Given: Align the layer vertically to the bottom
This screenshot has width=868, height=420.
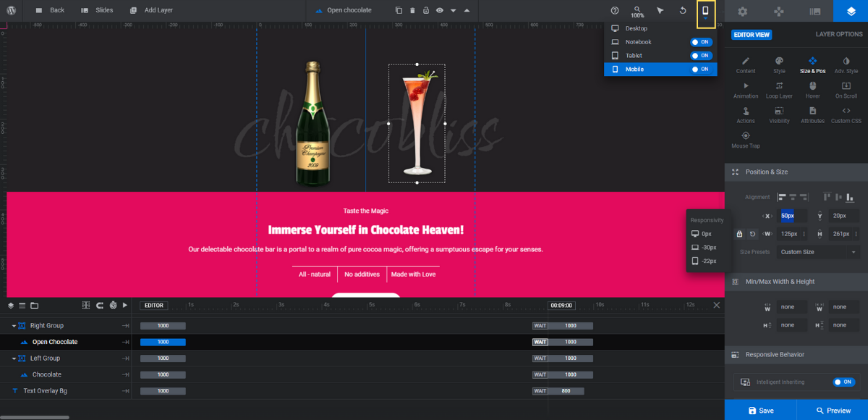Looking at the screenshot, I should tap(850, 197).
